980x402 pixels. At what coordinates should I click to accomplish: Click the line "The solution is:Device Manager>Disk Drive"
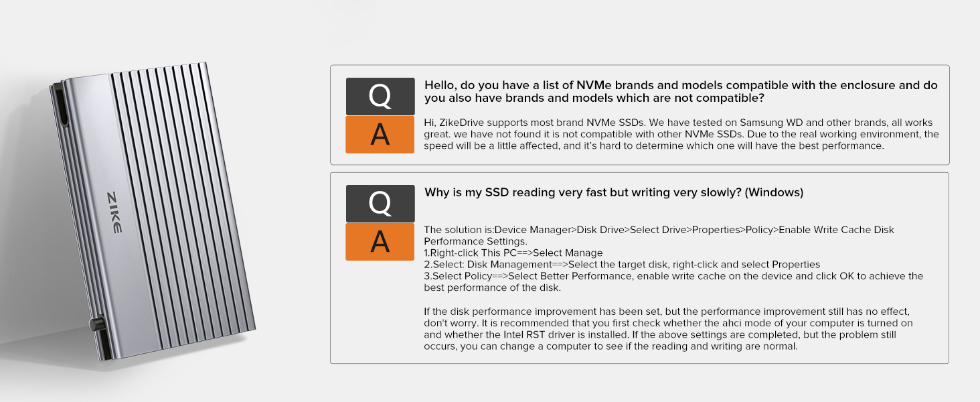point(659,230)
